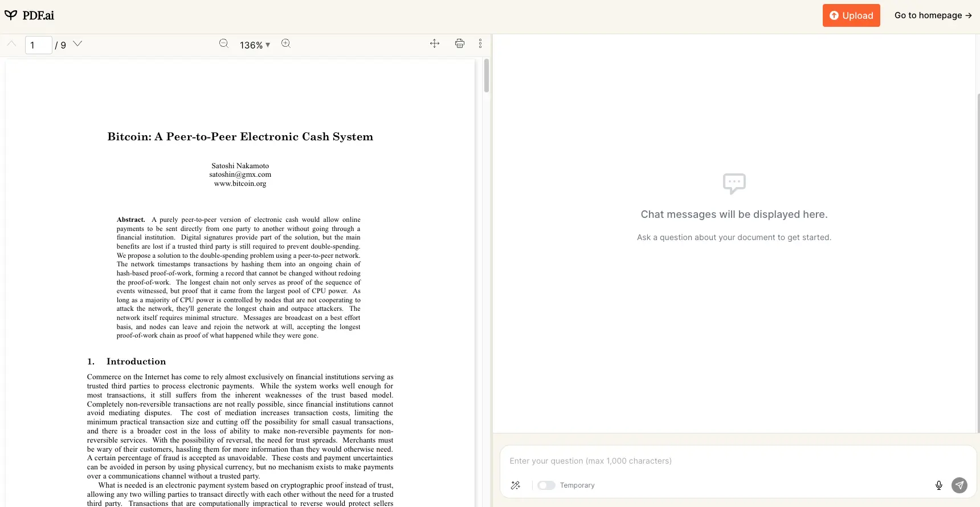
Task: Follow the Go to homepage link
Action: tap(933, 15)
